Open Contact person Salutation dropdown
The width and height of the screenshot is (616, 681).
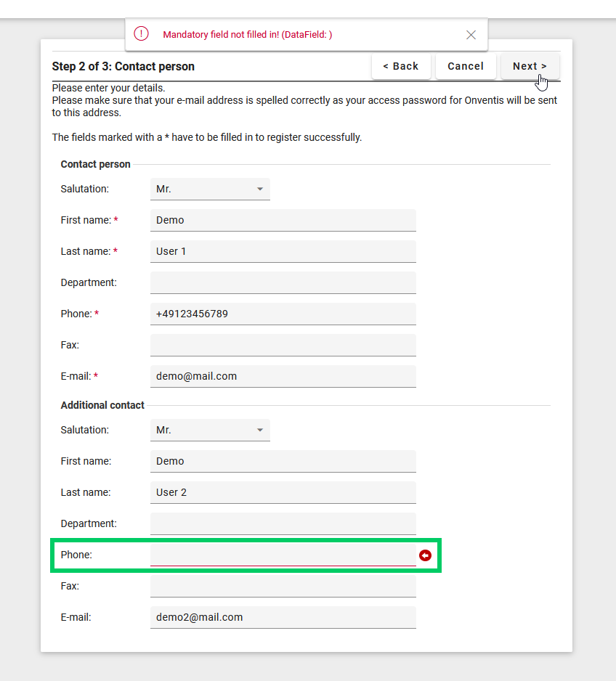[x=210, y=189]
